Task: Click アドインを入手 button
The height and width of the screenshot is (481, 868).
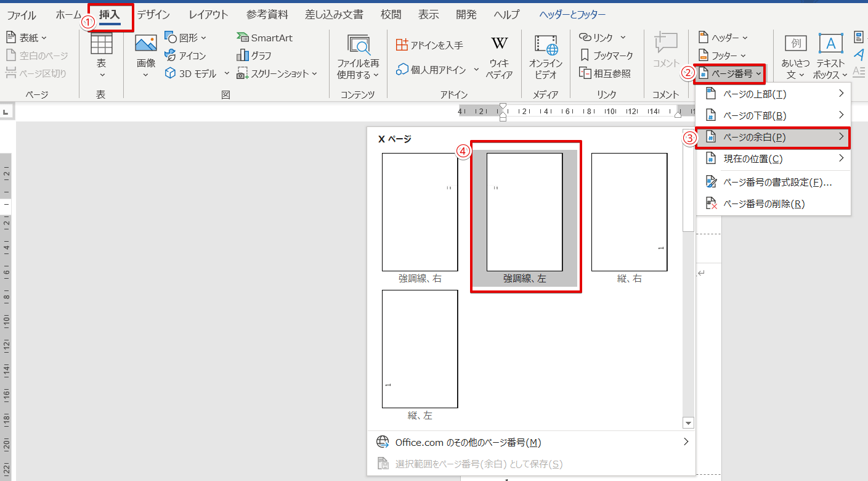Action: coord(429,45)
